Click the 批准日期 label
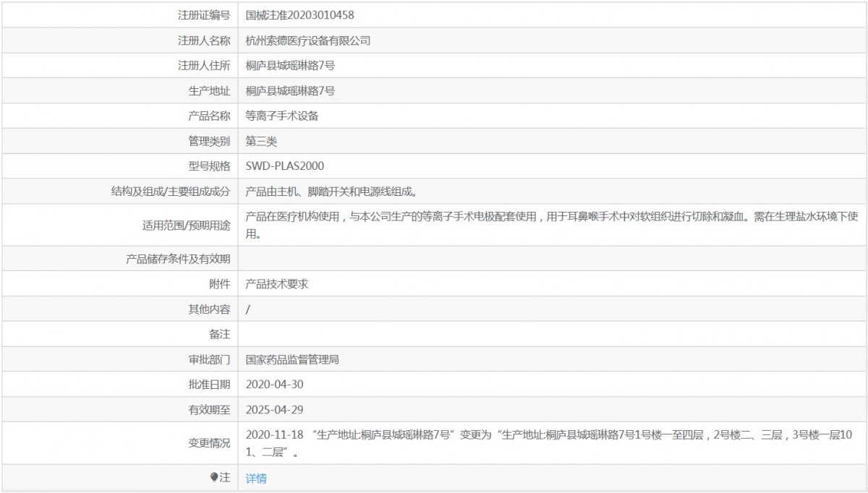Viewport: 868px width, 493px height. point(209,385)
